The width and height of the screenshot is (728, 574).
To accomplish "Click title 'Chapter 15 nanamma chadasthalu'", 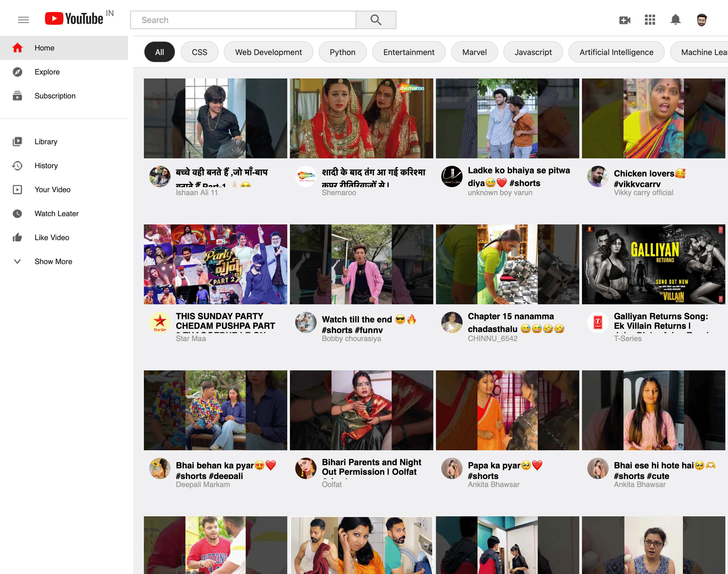I will [x=516, y=323].
